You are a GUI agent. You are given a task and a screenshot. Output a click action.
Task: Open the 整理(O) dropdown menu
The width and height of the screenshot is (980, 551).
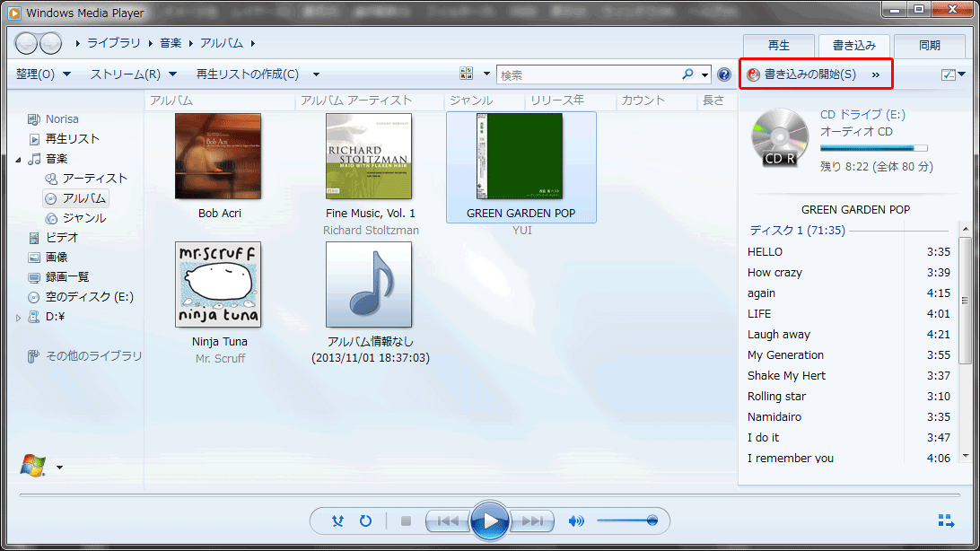[x=43, y=74]
